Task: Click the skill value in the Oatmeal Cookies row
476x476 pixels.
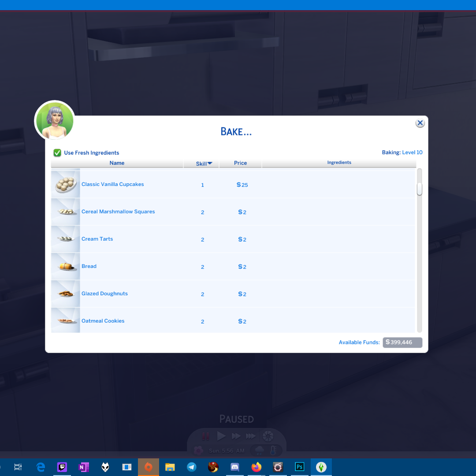Action: coord(202,321)
